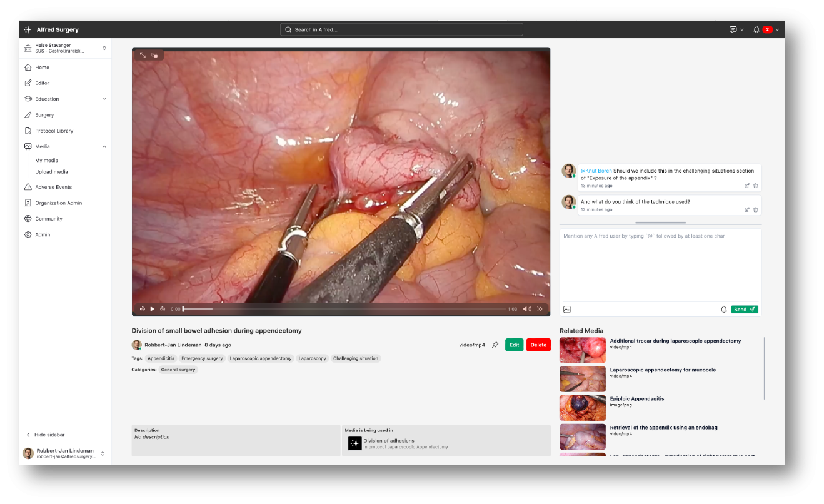Click the Alfred Surgery logo icon

click(28, 29)
